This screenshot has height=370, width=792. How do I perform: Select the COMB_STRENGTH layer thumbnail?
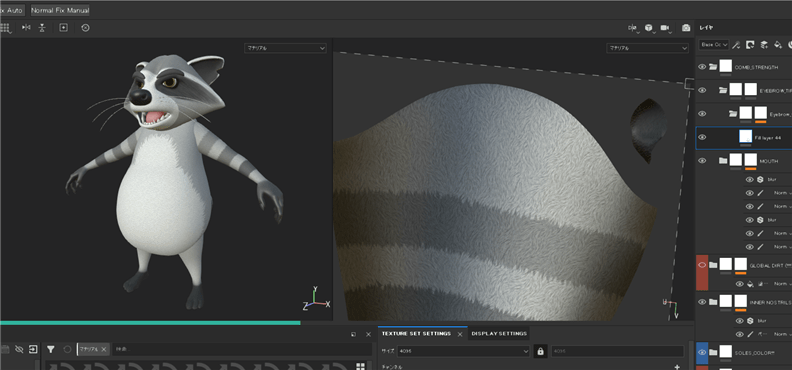(726, 66)
